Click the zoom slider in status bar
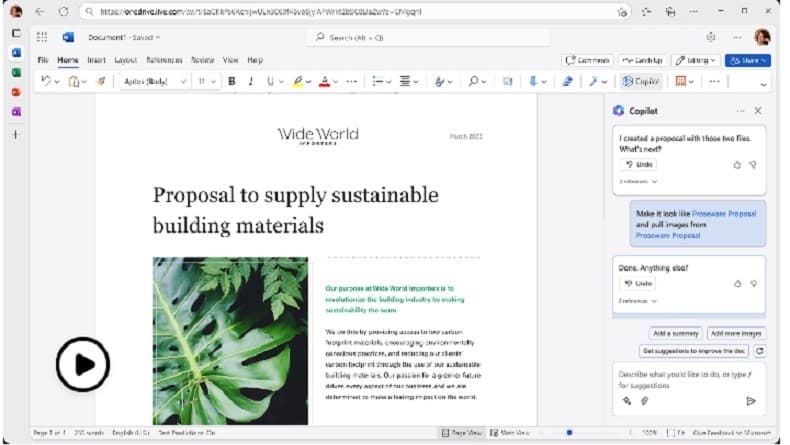This screenshot has height=445, width=790. coord(570,432)
